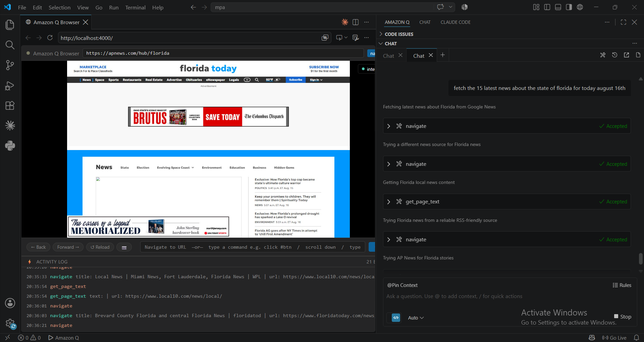Image resolution: width=644 pixels, height=342 pixels.
Task: Export chat icon in Amazon Q panel
Action: tap(626, 55)
